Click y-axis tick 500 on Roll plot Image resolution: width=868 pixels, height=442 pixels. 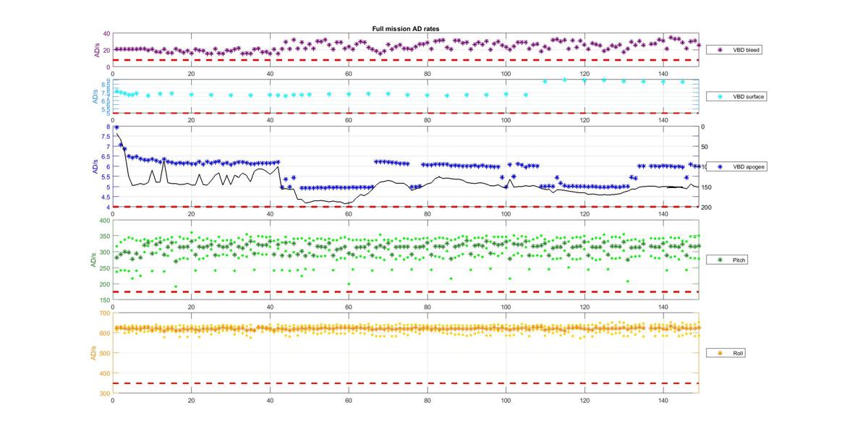click(x=105, y=353)
